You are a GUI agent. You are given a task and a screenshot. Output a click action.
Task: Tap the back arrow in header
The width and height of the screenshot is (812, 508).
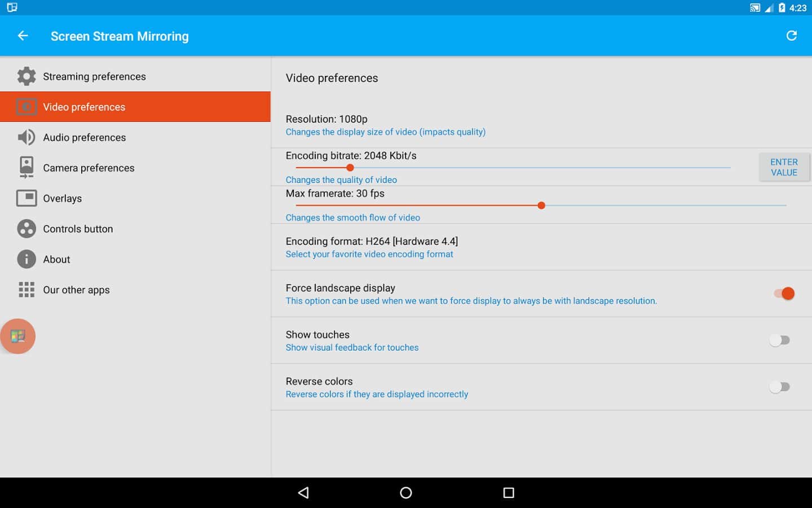[23, 36]
